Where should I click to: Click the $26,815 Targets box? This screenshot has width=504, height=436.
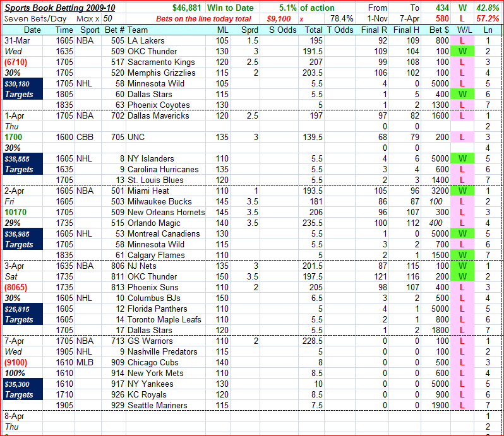pyautogui.click(x=23, y=314)
